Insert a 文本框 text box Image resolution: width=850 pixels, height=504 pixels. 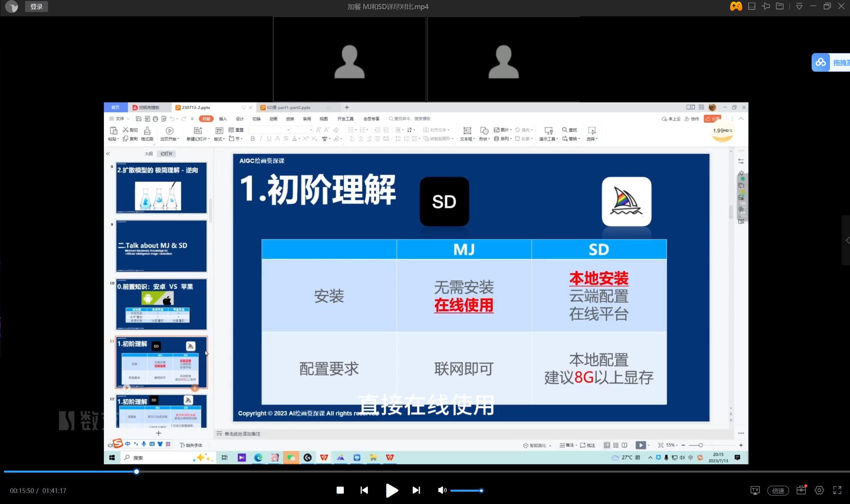pyautogui.click(x=467, y=134)
